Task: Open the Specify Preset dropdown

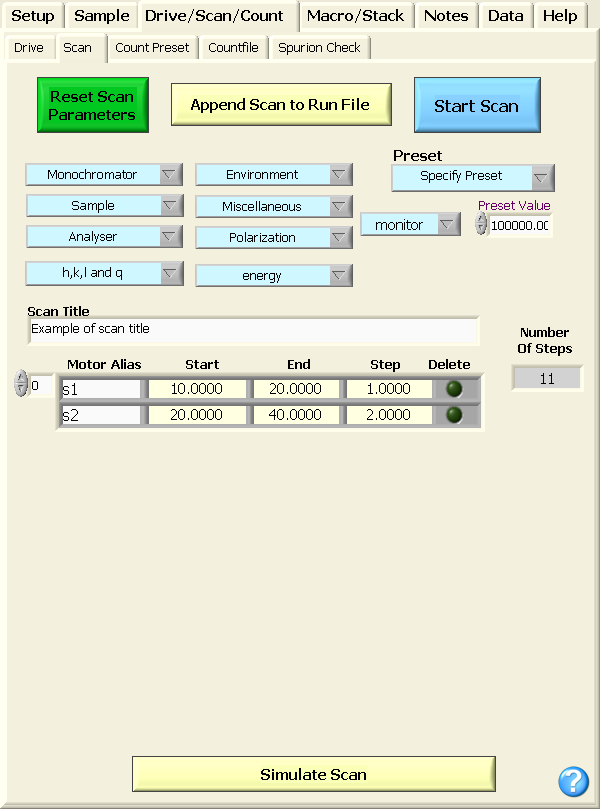Action: click(473, 177)
